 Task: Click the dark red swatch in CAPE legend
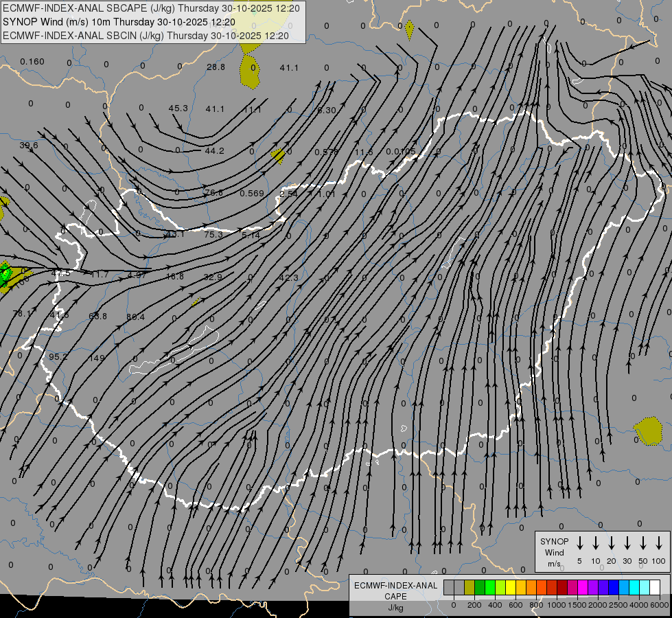(562, 588)
